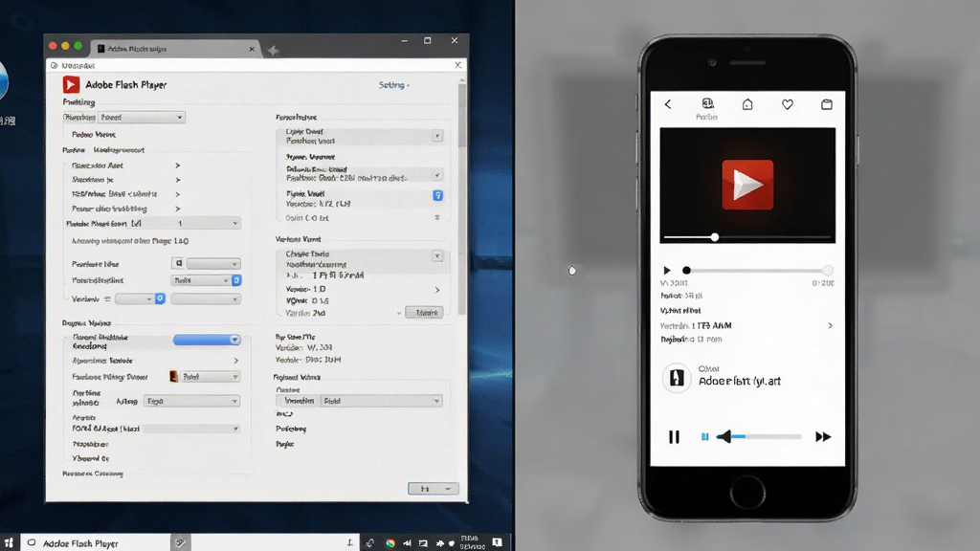Image resolution: width=980 pixels, height=551 pixels.
Task: Click the colorful Chrome tray icon
Action: pyautogui.click(x=390, y=543)
